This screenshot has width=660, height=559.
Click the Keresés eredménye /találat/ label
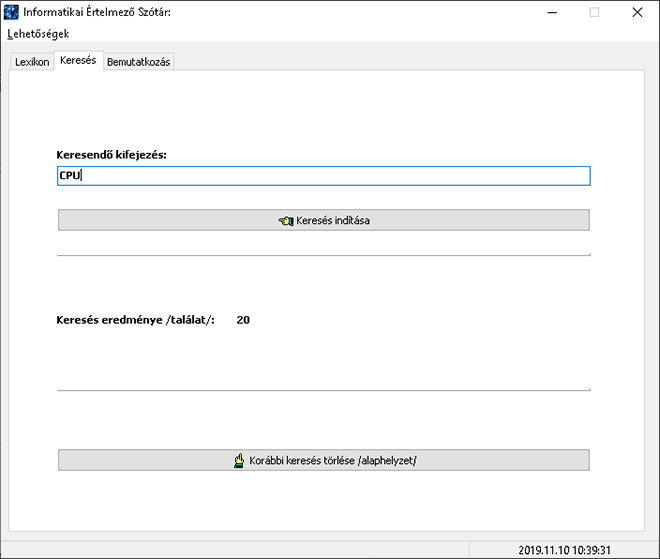(136, 320)
